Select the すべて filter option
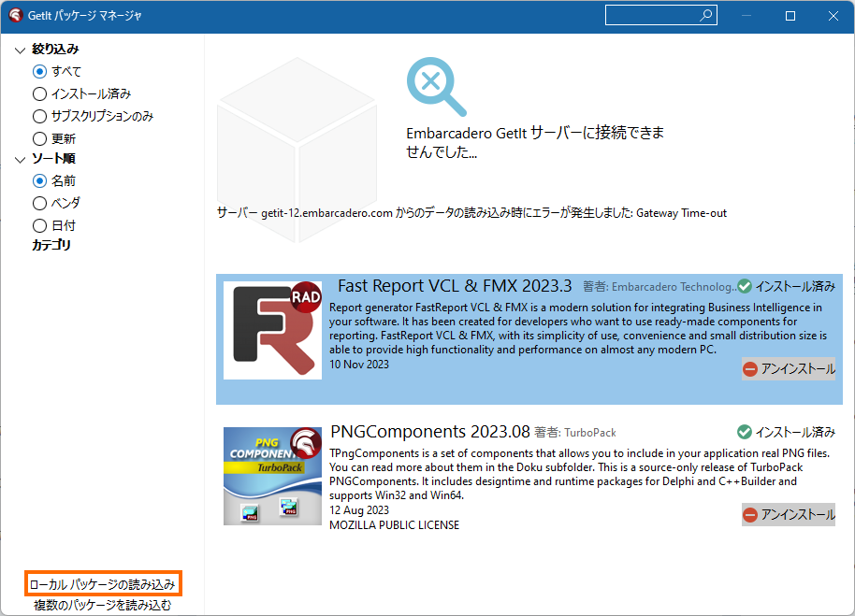The image size is (855, 616). point(40,71)
